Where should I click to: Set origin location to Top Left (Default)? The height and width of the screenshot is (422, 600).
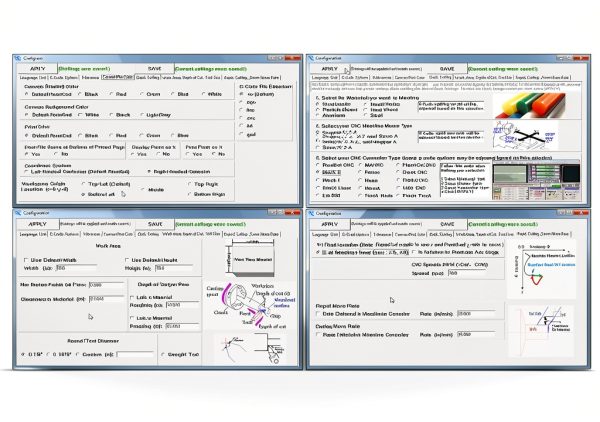point(106,184)
